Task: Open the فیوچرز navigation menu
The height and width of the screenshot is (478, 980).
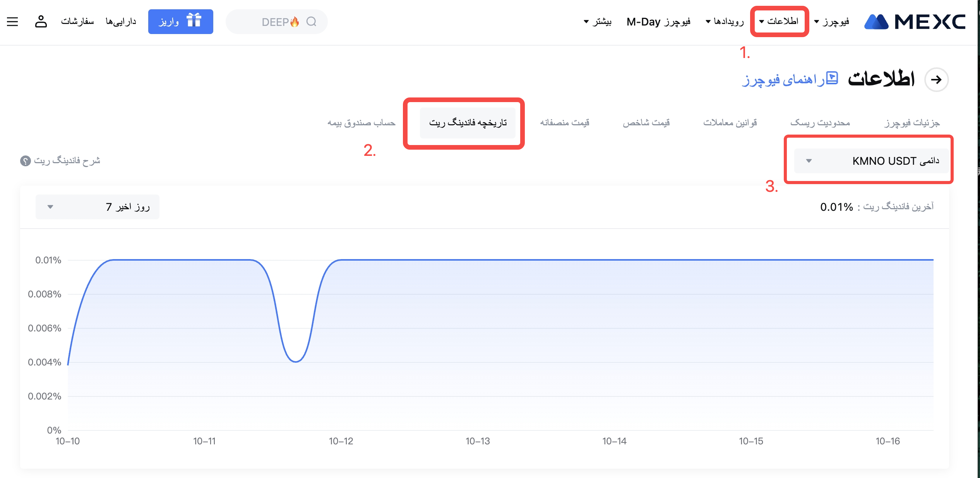Action: pyautogui.click(x=832, y=22)
